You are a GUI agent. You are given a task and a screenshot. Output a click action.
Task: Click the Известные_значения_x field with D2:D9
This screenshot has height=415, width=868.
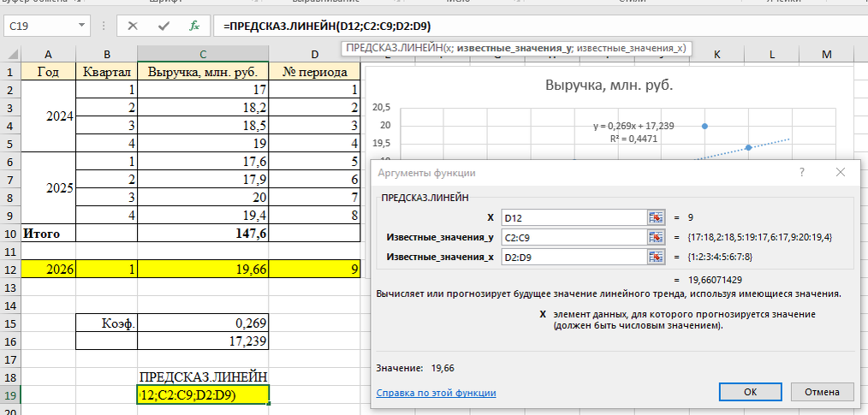[x=574, y=257]
